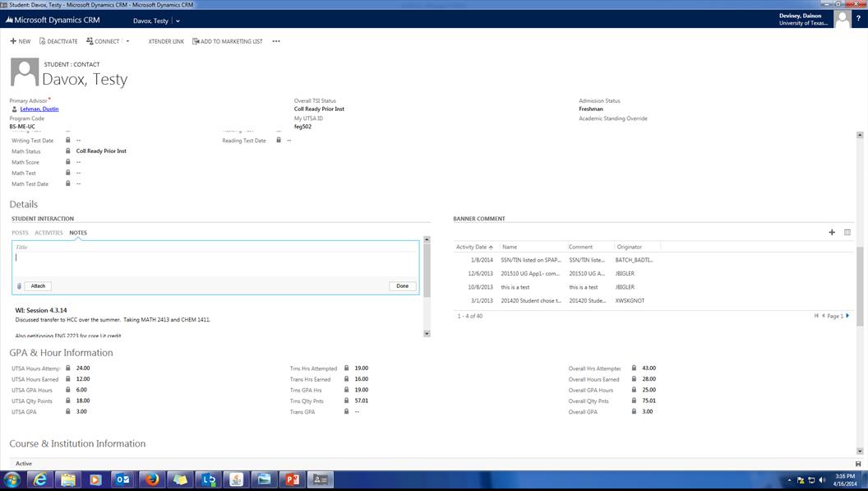The width and height of the screenshot is (868, 491).
Task: Open the Lehman, Dustin advisor link
Action: (39, 109)
